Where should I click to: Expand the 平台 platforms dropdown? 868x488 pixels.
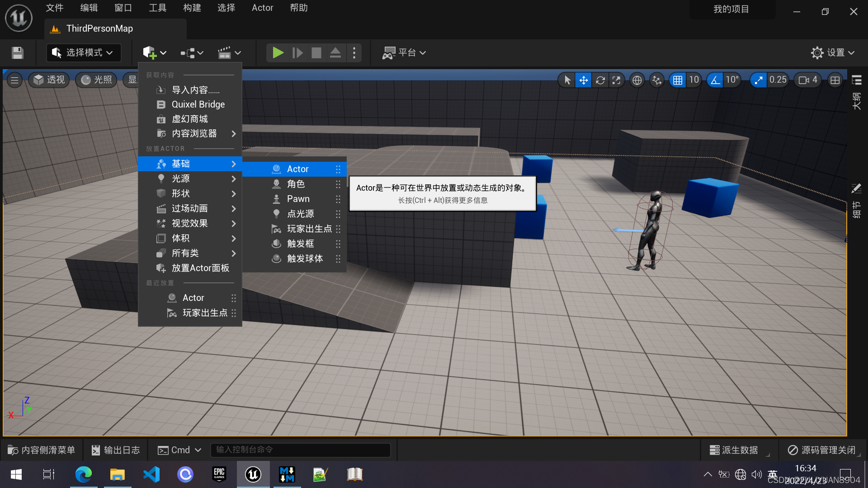click(x=405, y=53)
